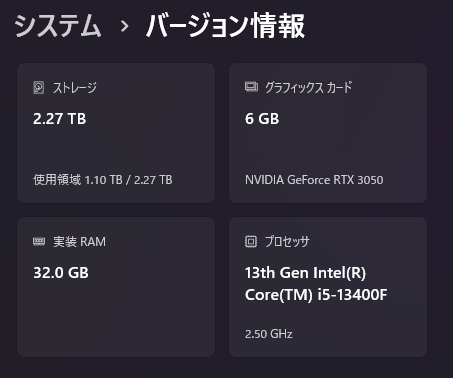Click the installed RAM memory icon
The width and height of the screenshot is (453, 378).
pyautogui.click(x=39, y=241)
